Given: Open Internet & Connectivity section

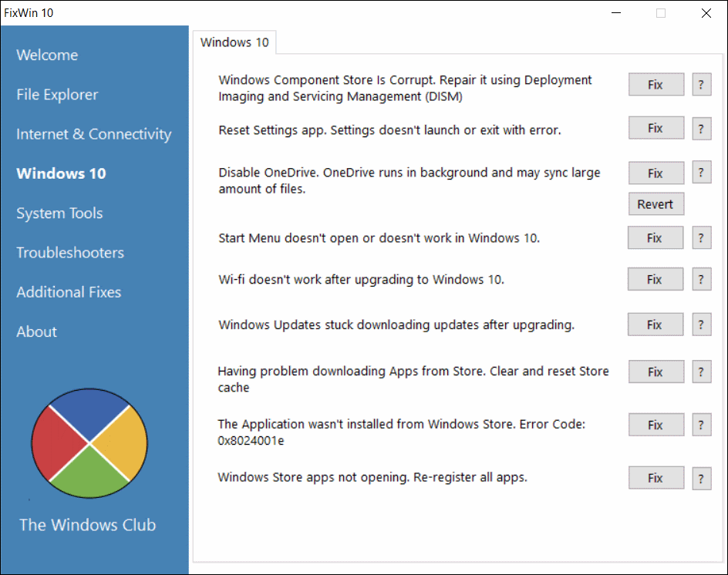Looking at the screenshot, I should [x=94, y=134].
